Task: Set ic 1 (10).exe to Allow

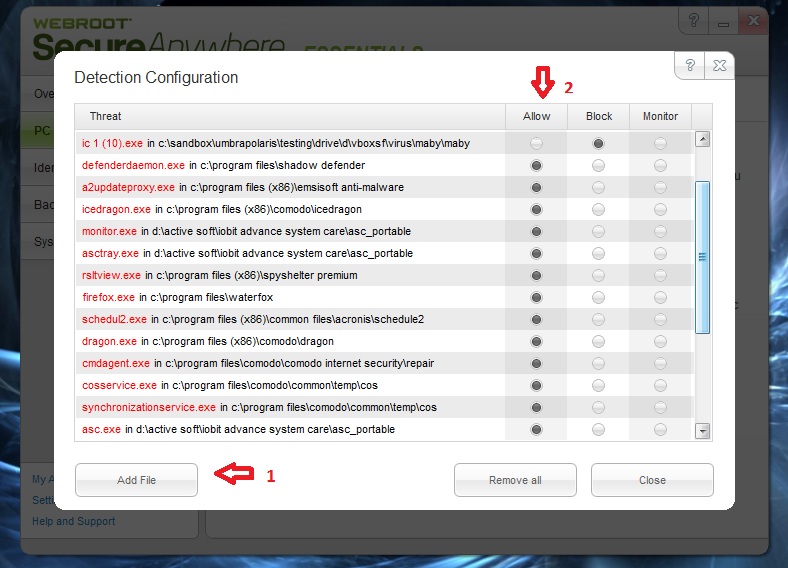Action: (x=536, y=144)
